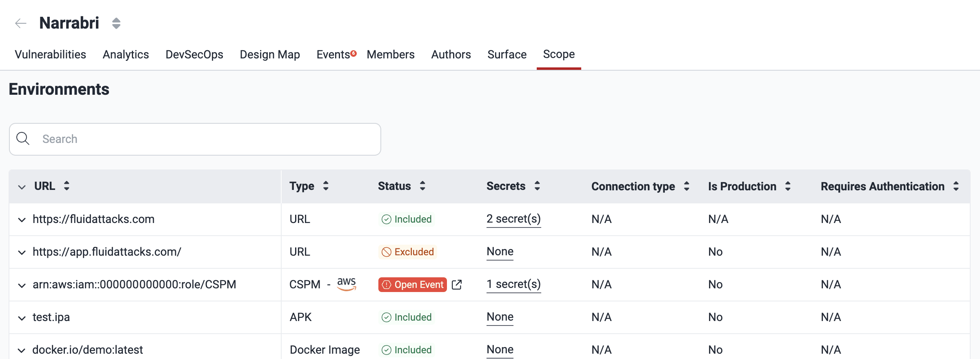Open the DevSecOps tab
The image size is (980, 359).
tap(194, 54)
